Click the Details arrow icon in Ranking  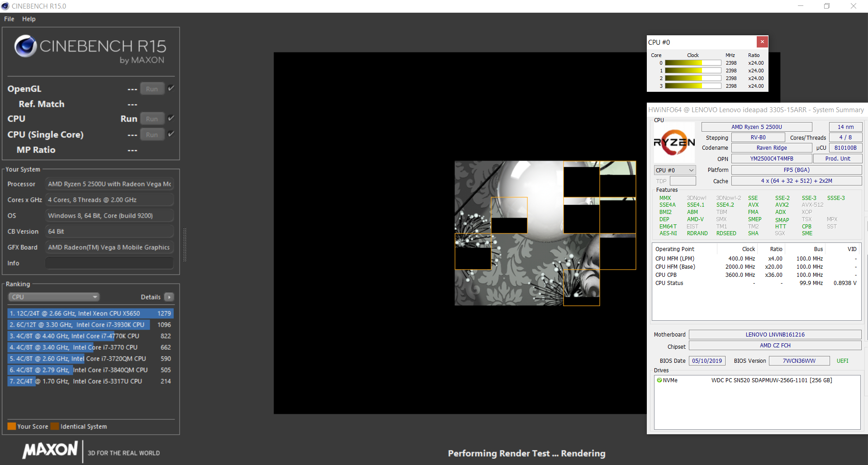coord(169,297)
